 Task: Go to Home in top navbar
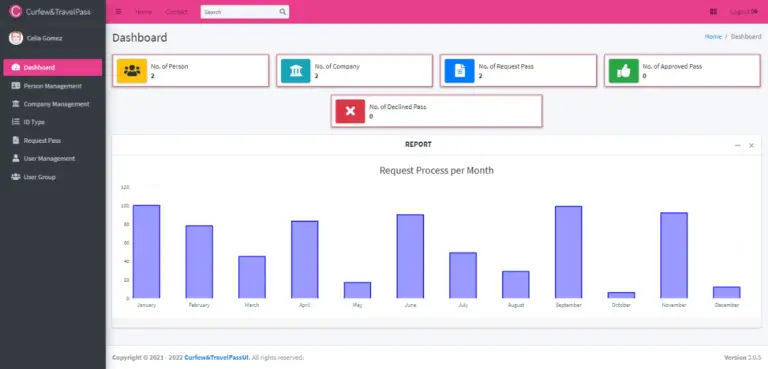[143, 12]
